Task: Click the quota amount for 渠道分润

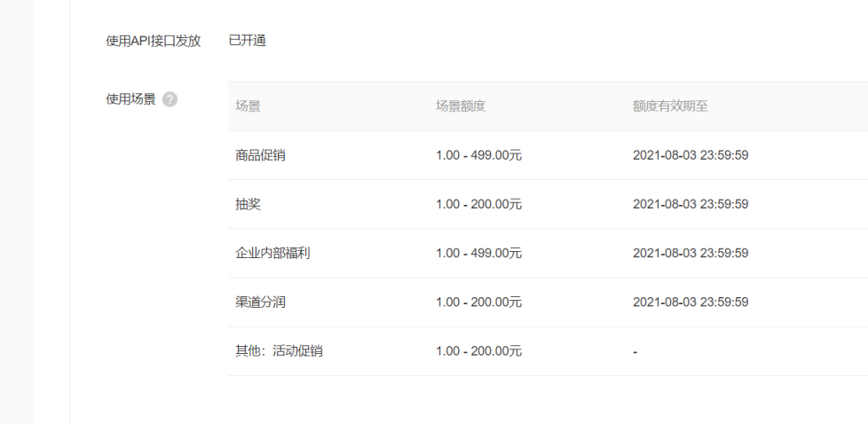Action: click(x=479, y=302)
